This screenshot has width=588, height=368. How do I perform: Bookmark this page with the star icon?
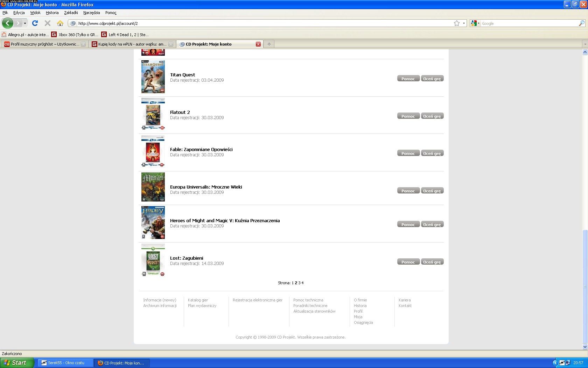(457, 23)
